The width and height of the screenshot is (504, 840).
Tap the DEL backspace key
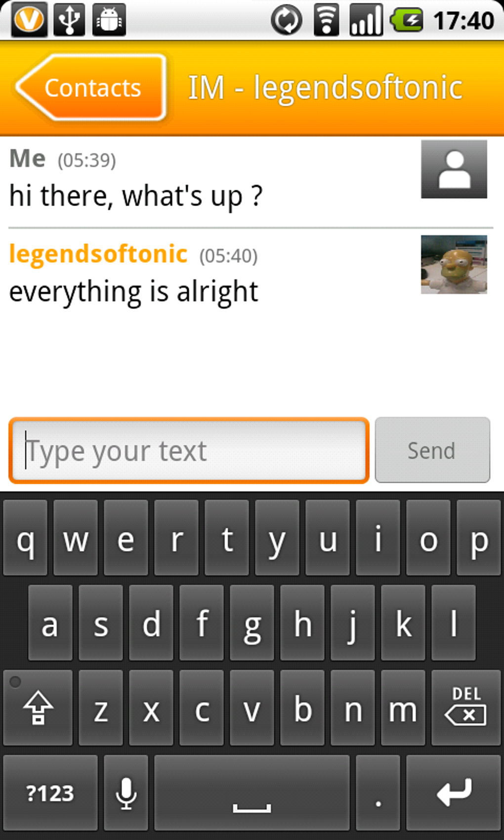coord(466,708)
